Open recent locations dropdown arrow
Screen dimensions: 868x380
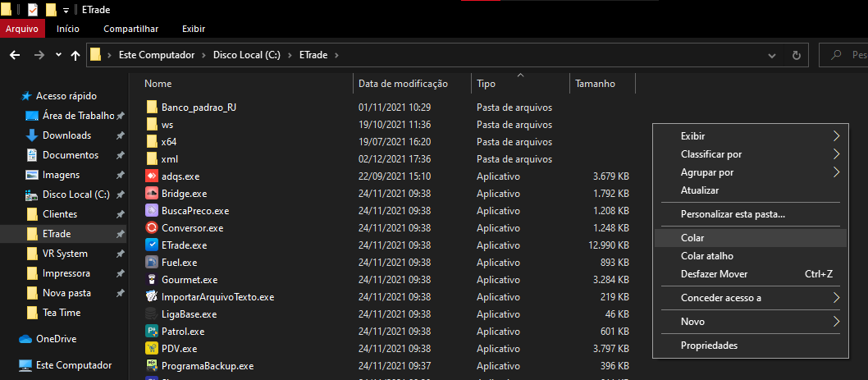point(59,55)
